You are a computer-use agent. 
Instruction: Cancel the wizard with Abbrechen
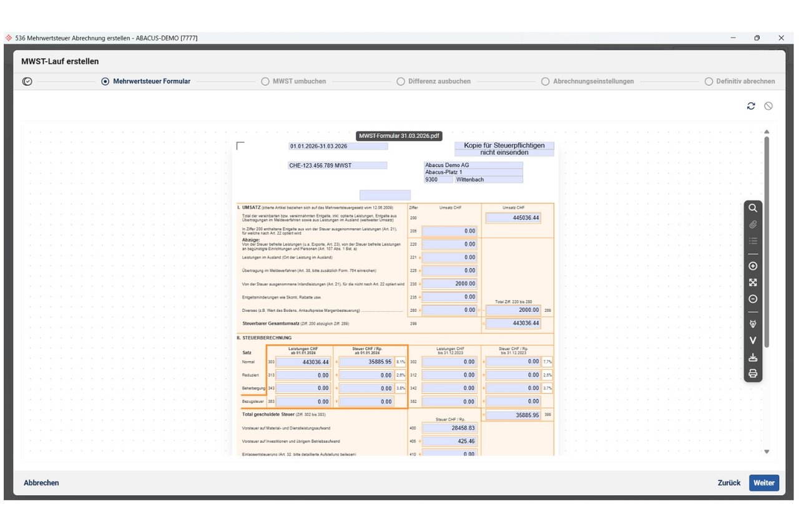tap(41, 483)
